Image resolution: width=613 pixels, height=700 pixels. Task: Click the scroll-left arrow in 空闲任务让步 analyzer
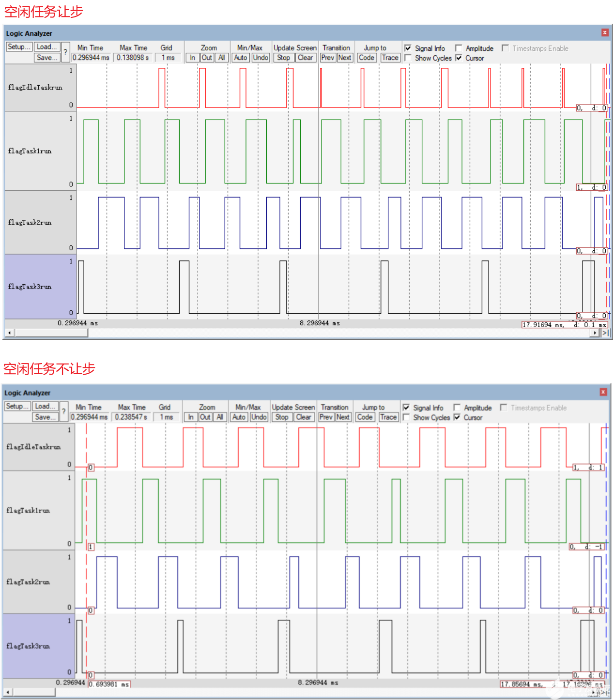coord(9,333)
